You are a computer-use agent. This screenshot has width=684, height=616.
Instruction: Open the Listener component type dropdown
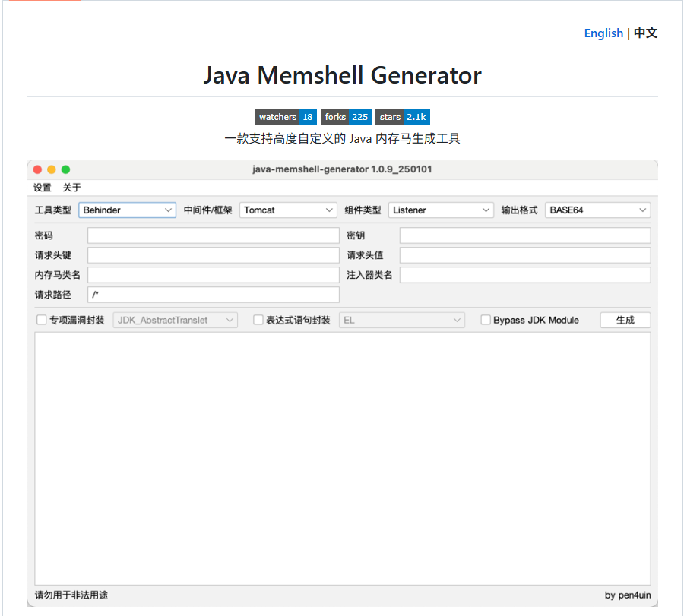pos(441,210)
